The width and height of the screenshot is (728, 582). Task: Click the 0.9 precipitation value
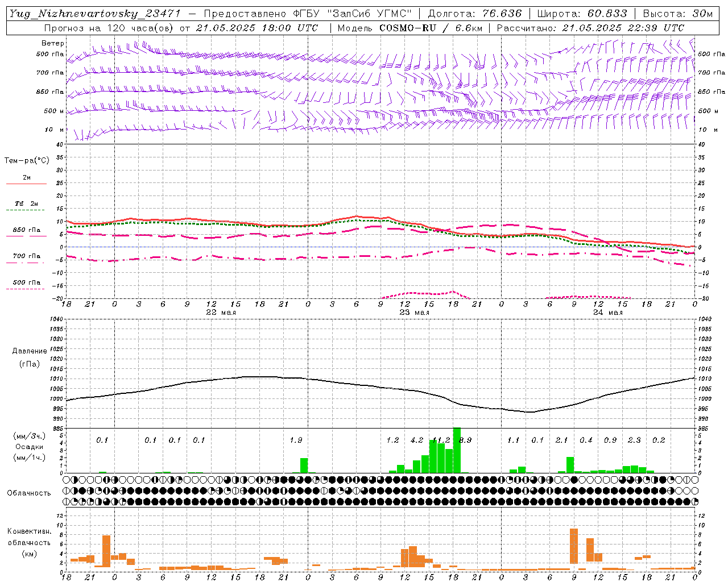610,440
